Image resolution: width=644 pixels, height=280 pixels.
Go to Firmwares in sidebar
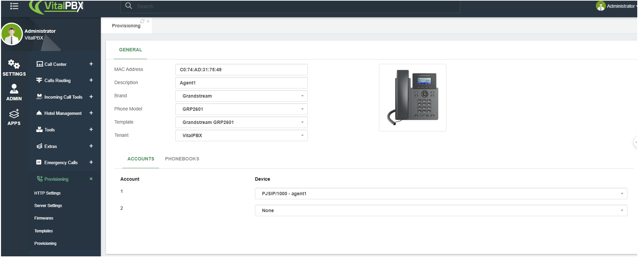point(44,218)
